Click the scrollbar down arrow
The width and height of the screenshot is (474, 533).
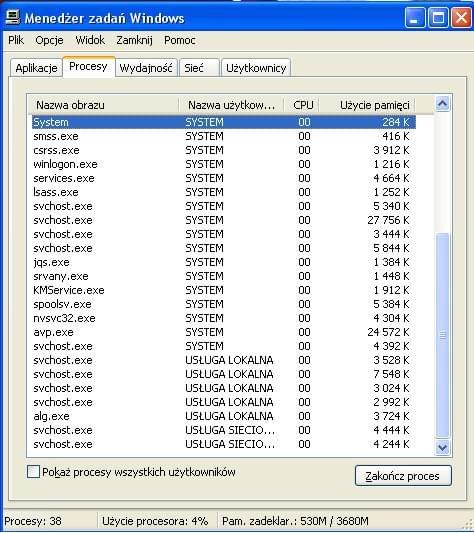(x=442, y=447)
